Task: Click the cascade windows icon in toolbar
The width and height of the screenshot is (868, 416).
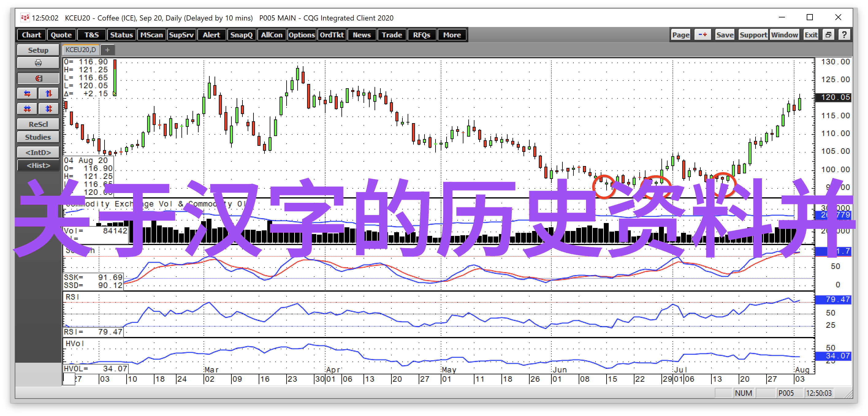Action: click(828, 35)
